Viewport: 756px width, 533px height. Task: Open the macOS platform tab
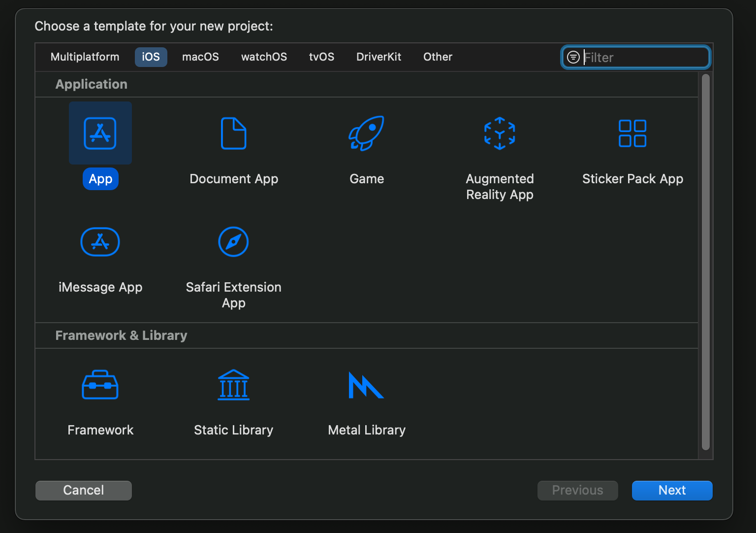click(x=201, y=57)
